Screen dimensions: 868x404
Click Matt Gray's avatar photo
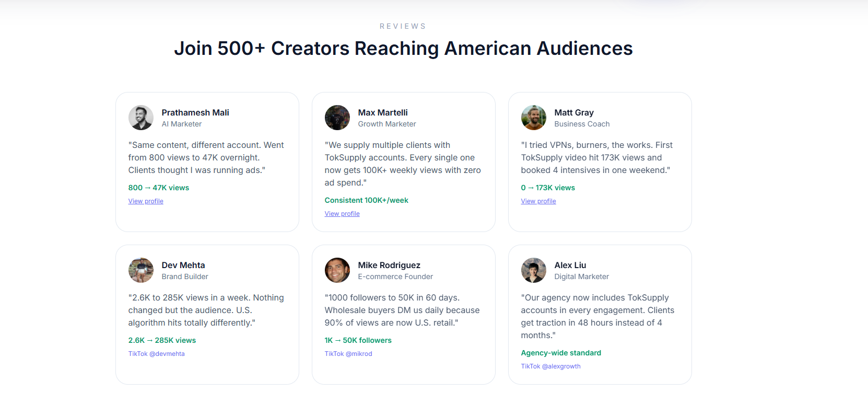coord(534,118)
